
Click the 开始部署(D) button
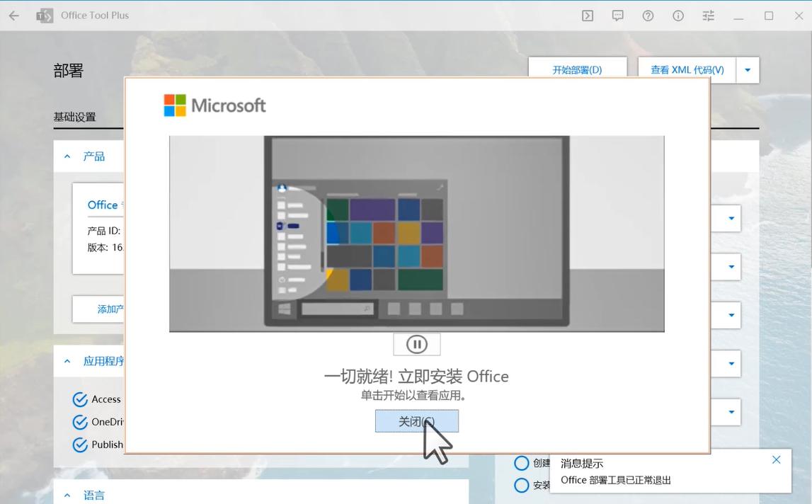coord(577,69)
